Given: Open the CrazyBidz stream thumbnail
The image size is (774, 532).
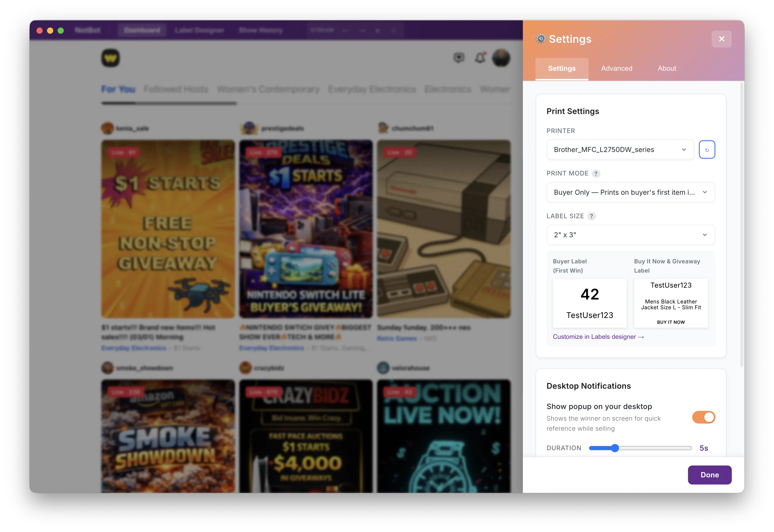Looking at the screenshot, I should pos(306,436).
